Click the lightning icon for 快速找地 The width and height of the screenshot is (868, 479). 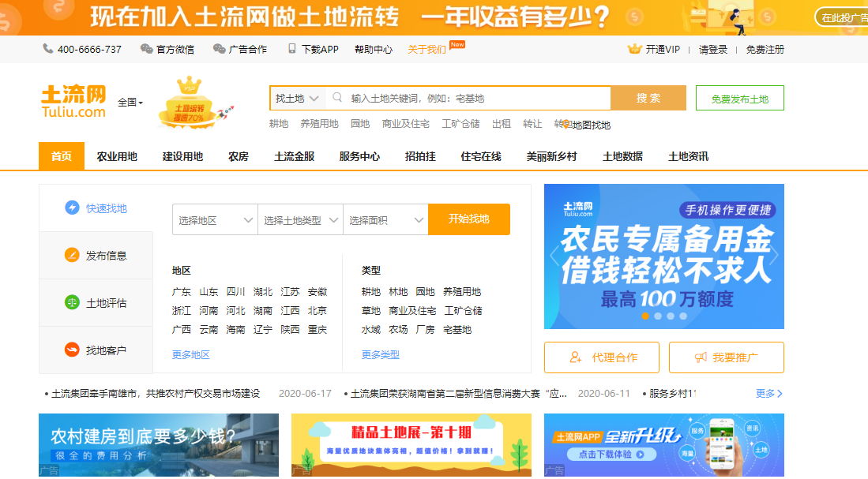click(72, 208)
